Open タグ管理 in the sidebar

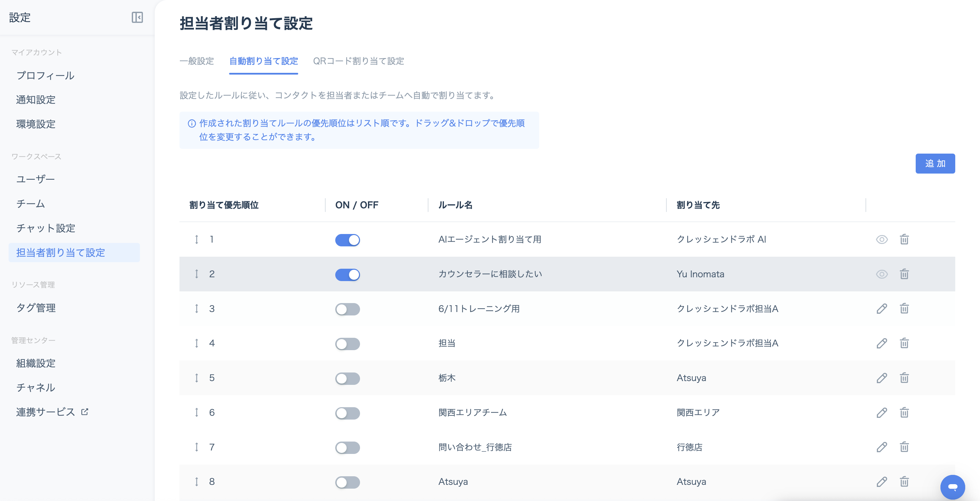click(x=36, y=308)
